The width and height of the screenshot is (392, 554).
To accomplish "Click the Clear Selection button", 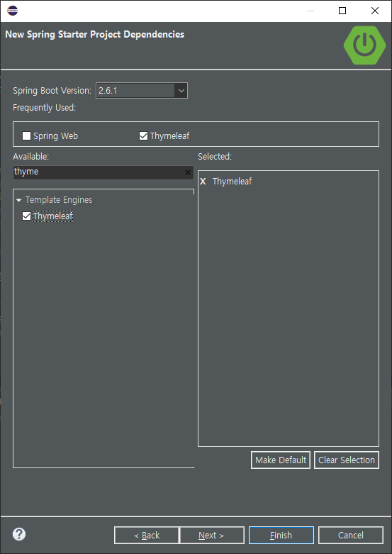I will (x=347, y=460).
